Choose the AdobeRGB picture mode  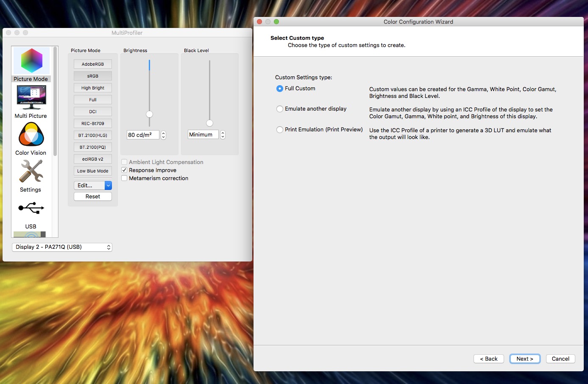(x=93, y=64)
